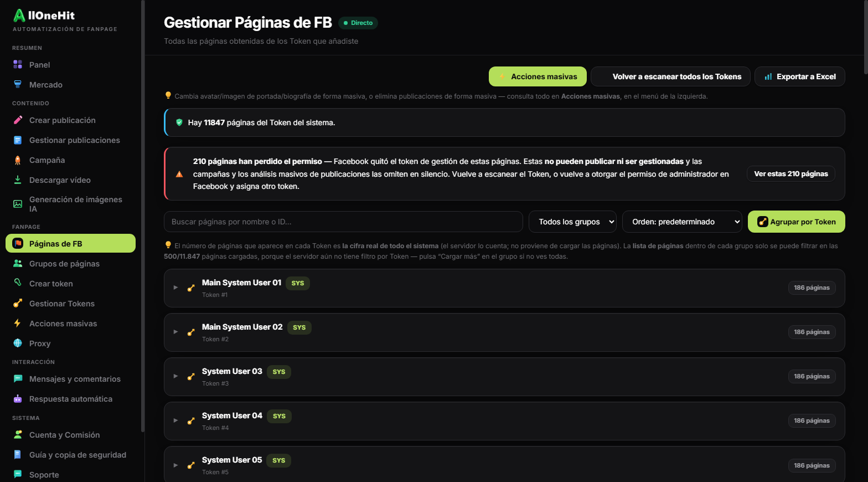Expand the Main System User 01 token group
Screen dimensions: 868x482
175,288
